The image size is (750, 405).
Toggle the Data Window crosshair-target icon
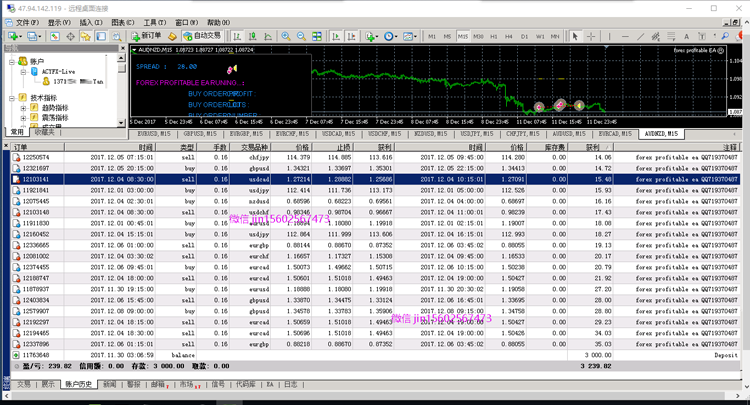(x=70, y=36)
